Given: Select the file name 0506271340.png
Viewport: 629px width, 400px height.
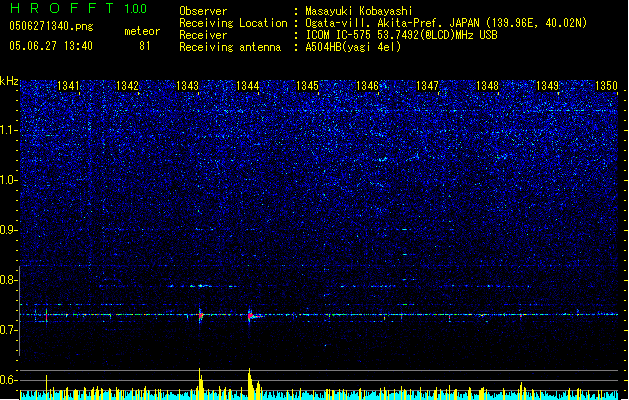Looking at the screenshot, I should [51, 26].
